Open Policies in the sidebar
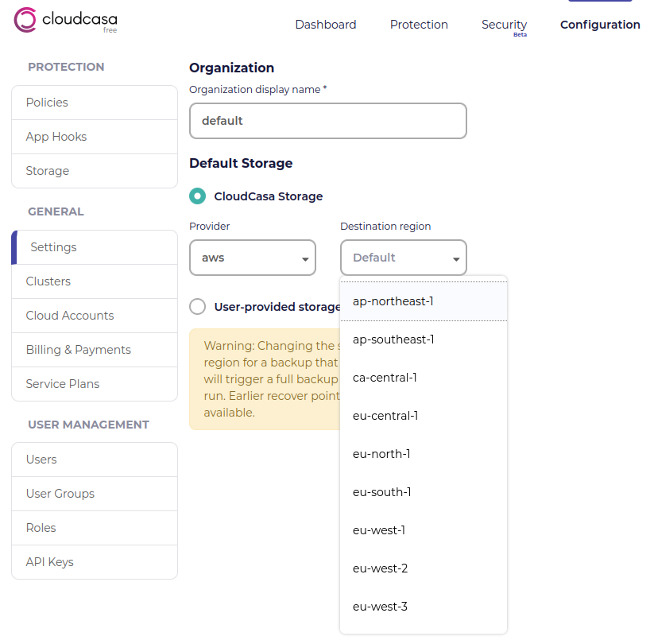The width and height of the screenshot is (650, 644). click(95, 103)
